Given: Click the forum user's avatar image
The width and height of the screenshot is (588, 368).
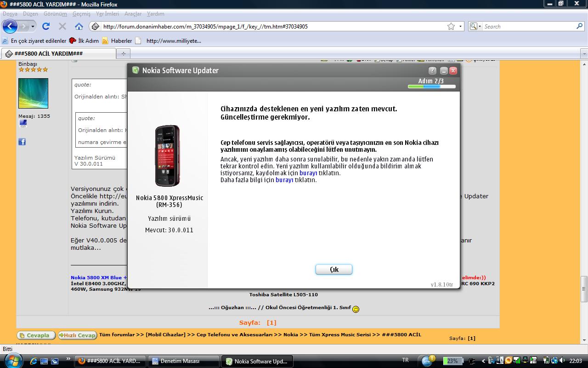Looking at the screenshot, I should 33,93.
